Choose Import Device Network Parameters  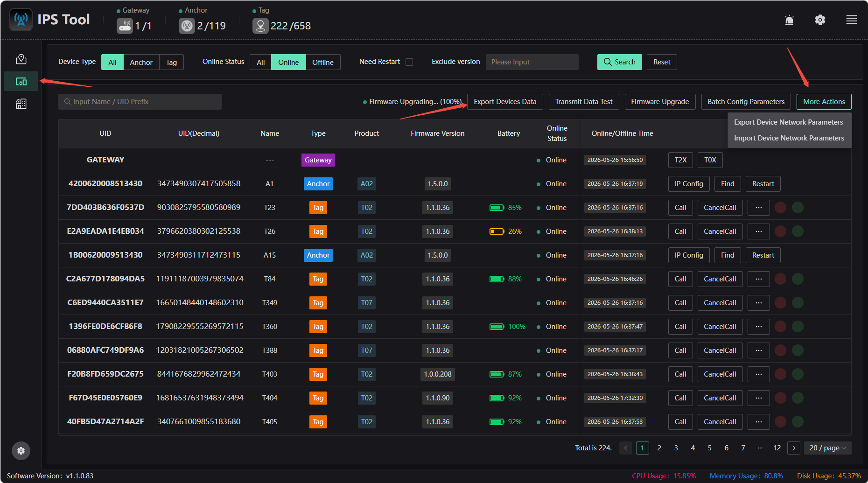[789, 138]
